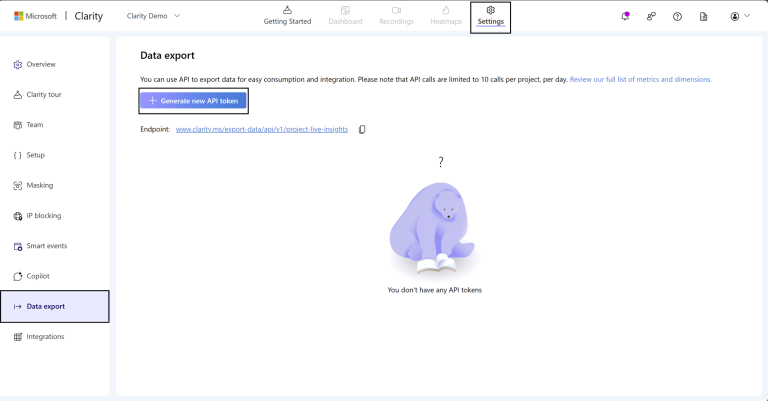Expand the Clarity Demo project dropdown
The height and width of the screenshot is (401, 768).
[154, 16]
